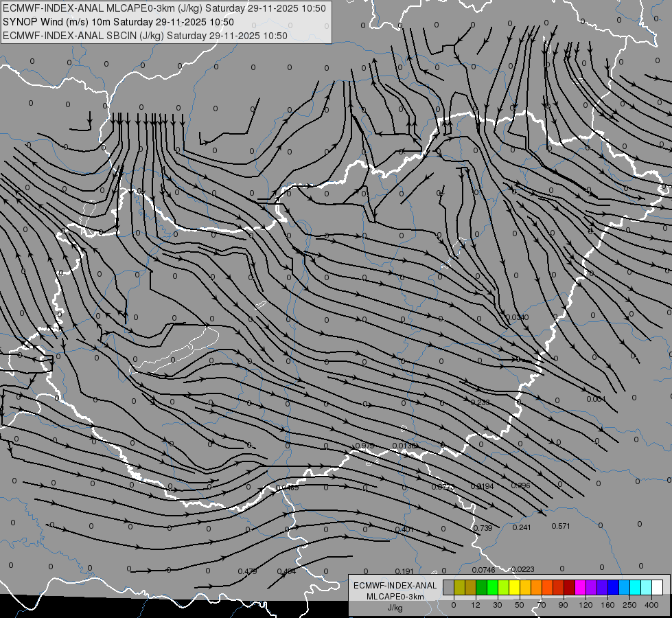This screenshot has width=672, height=618.
Task: Click legend tick label '160'
Action: coord(607,605)
